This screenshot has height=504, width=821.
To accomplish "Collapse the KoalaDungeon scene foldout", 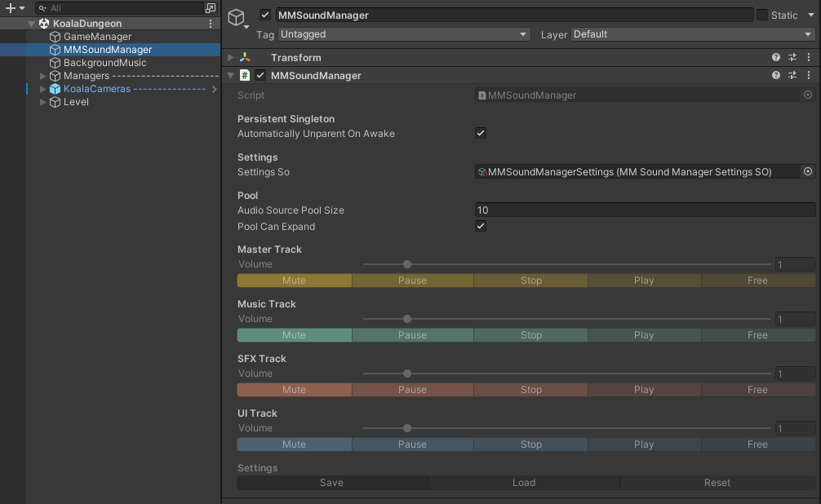I will 31,24.
